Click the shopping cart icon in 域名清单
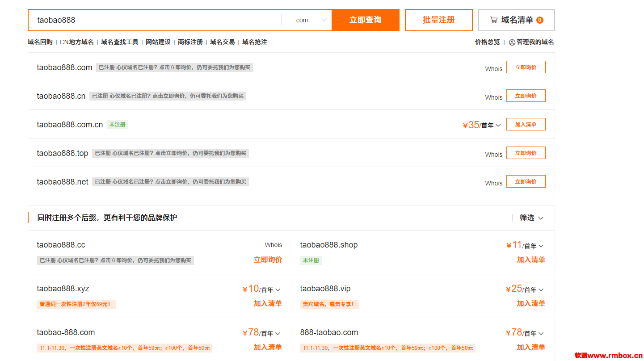The height and width of the screenshot is (361, 644). 494,20
